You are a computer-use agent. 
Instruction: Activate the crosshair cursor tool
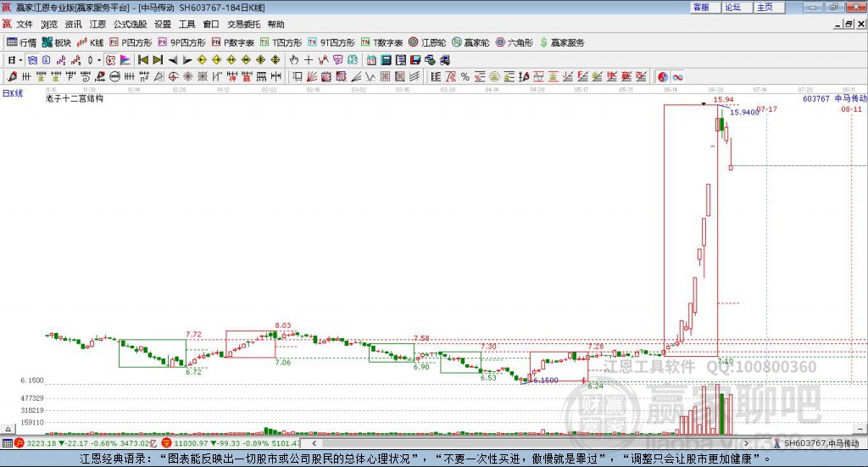click(309, 60)
